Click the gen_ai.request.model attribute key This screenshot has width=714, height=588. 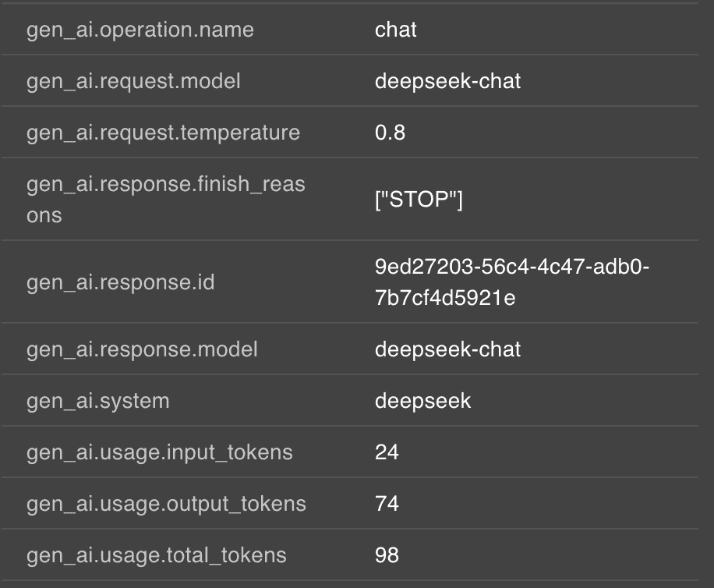pyautogui.click(x=133, y=81)
